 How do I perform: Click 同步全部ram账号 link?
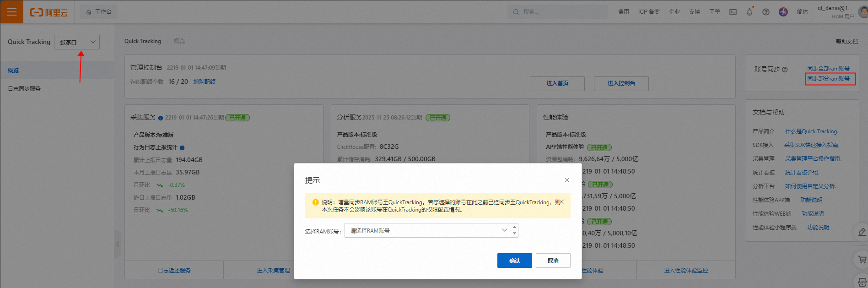click(828, 69)
